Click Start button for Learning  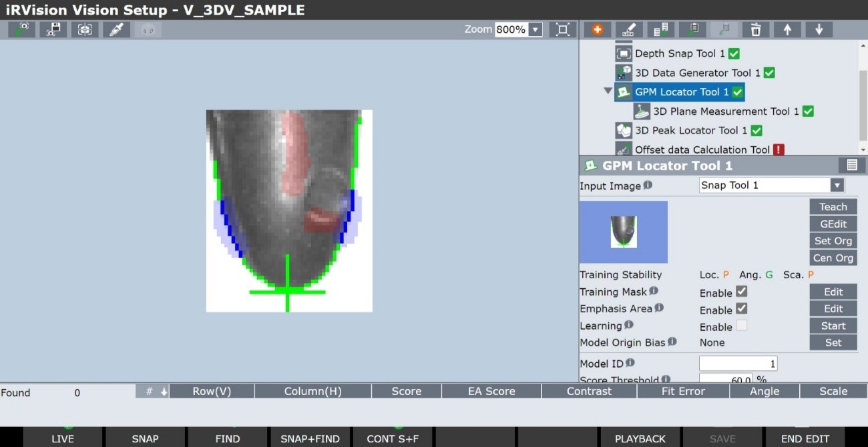pos(833,326)
